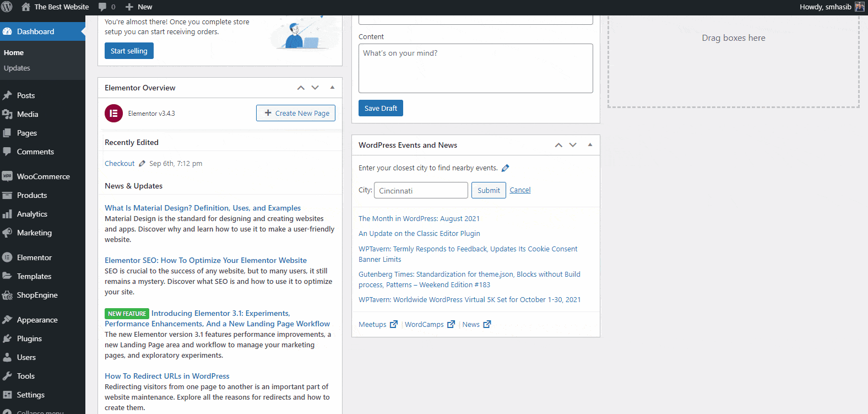The image size is (868, 414).
Task: Click the New plus icon in admin bar
Action: tap(129, 7)
